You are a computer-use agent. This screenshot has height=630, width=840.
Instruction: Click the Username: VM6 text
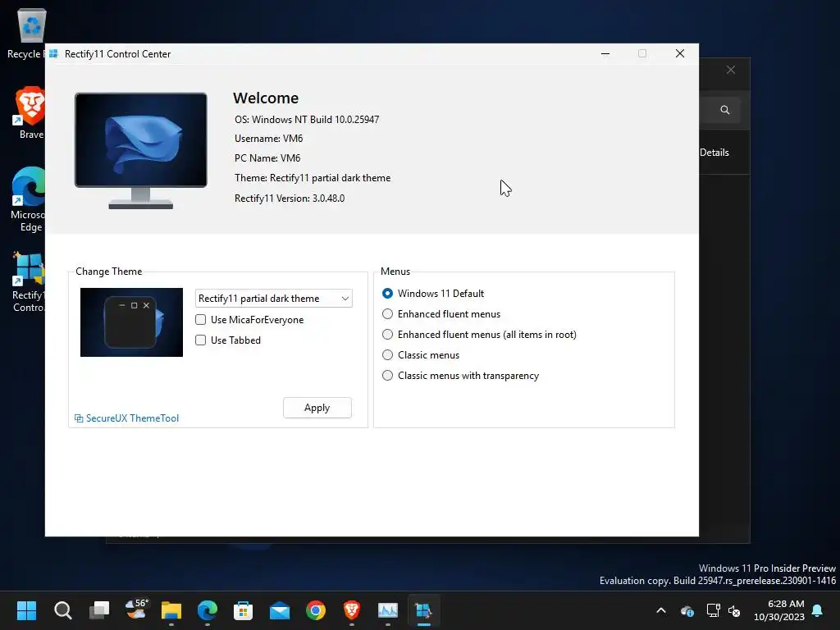pyautogui.click(x=268, y=139)
